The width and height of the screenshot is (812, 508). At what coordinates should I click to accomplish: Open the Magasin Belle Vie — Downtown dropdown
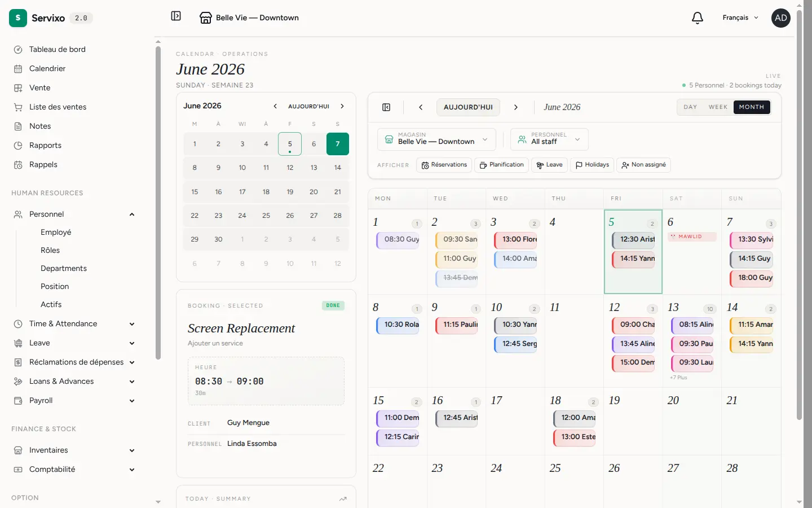[x=436, y=139]
